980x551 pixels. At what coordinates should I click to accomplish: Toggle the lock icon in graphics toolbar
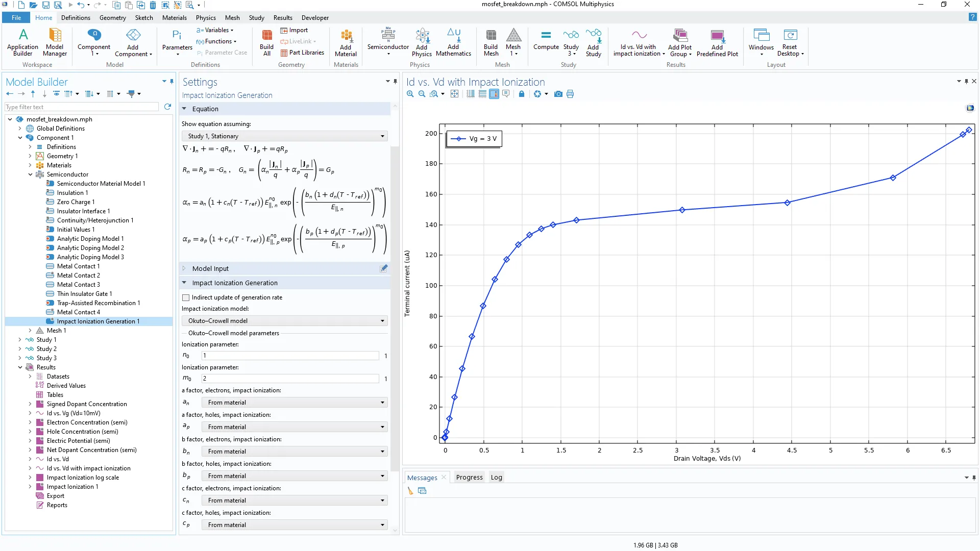pyautogui.click(x=521, y=94)
